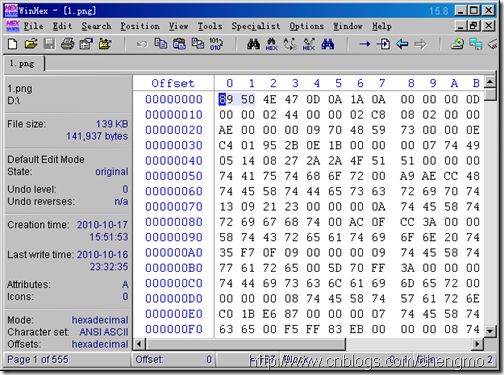
Task: Click the Replace Hex Values icon
Action: pos(309,44)
